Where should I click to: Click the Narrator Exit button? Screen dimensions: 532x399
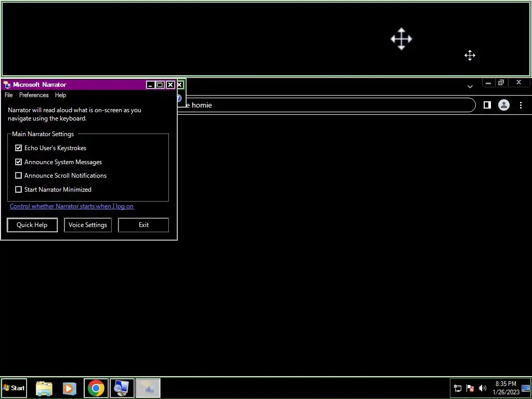click(x=143, y=225)
